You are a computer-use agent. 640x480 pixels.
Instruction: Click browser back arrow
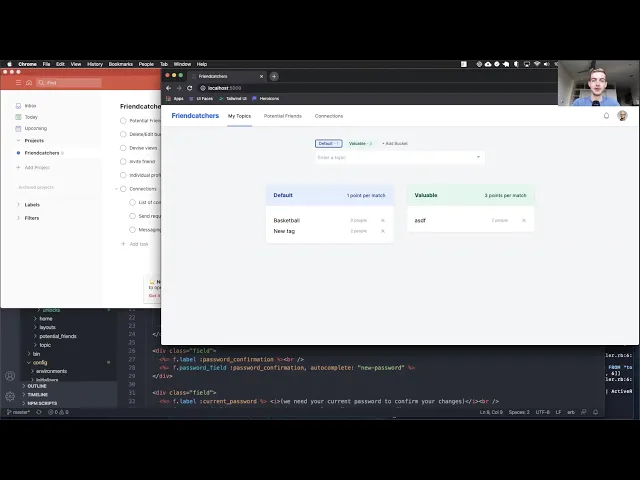point(168,88)
